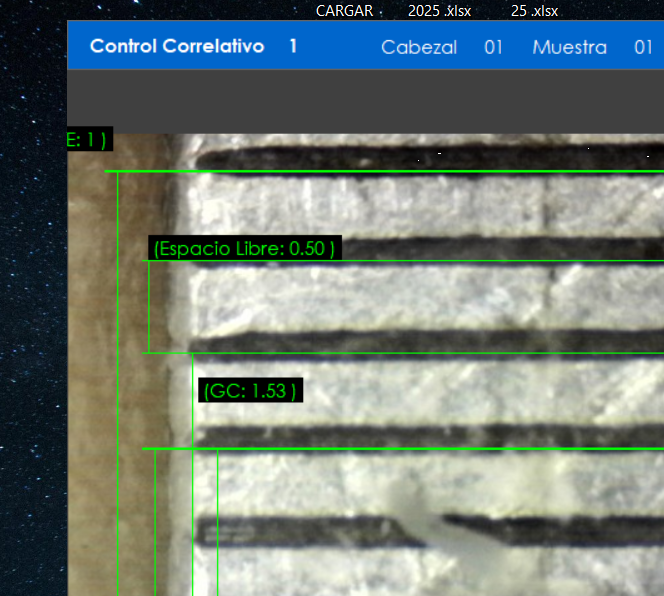664x596 pixels.
Task: Click the starry desktop background on the left
Action: pos(32,300)
